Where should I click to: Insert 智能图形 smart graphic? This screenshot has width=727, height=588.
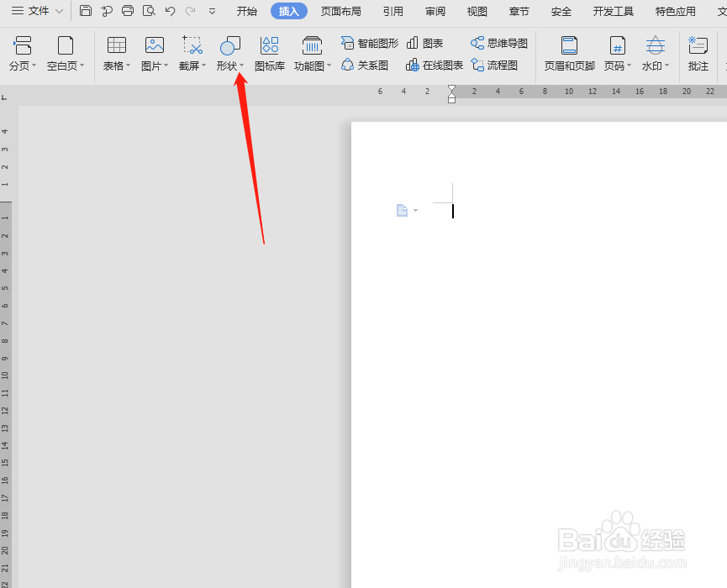point(370,43)
